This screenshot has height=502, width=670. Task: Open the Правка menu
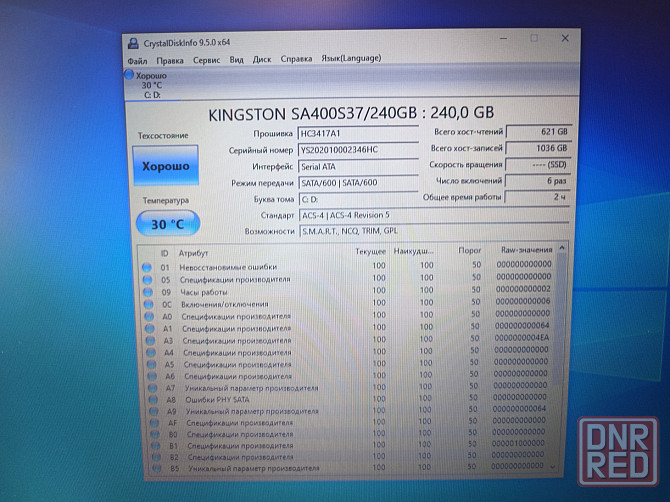[x=170, y=61]
